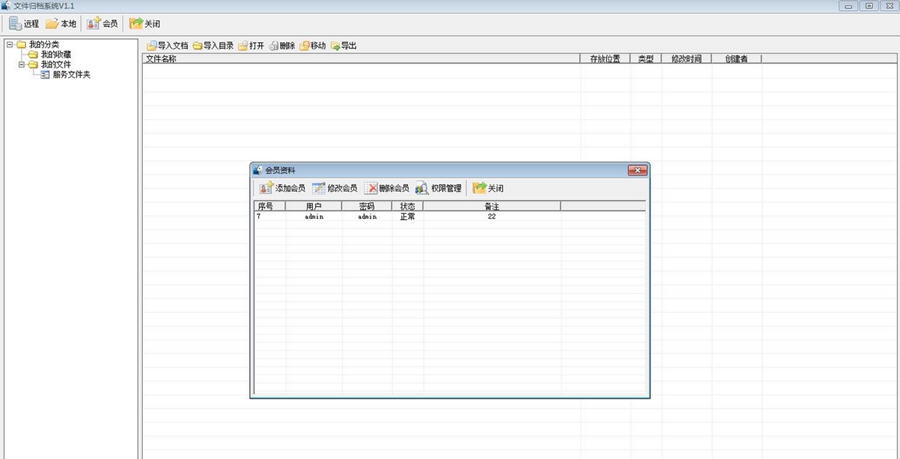This screenshot has width=900, height=459.
Task: Sort by 存放位置 column header
Action: click(x=605, y=59)
